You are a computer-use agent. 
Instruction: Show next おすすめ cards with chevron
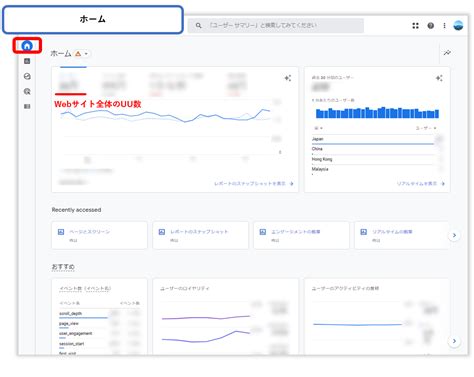[x=454, y=341]
